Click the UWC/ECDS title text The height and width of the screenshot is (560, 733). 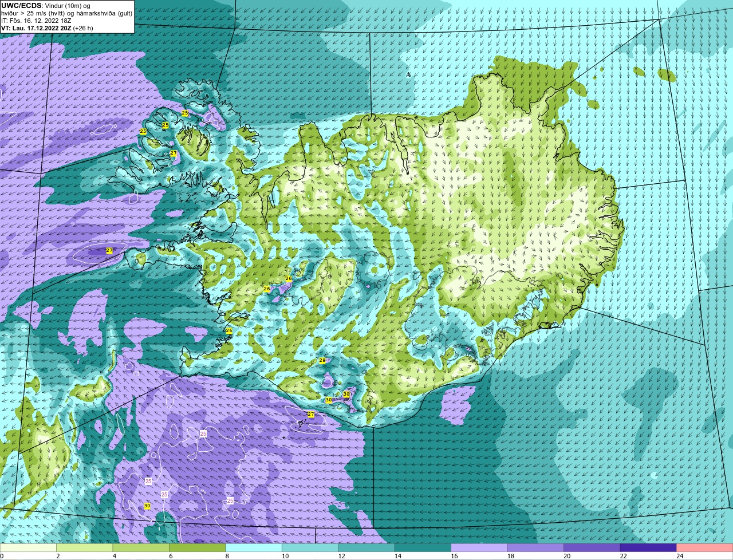tap(21, 5)
